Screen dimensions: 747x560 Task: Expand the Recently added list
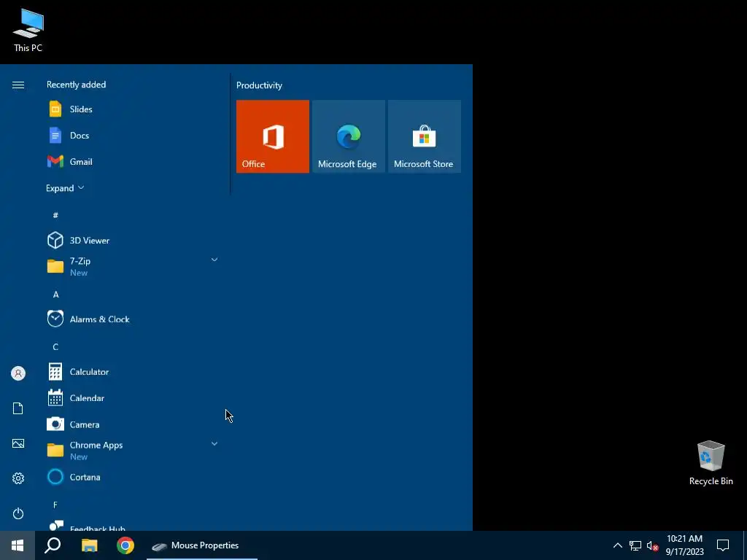click(65, 188)
